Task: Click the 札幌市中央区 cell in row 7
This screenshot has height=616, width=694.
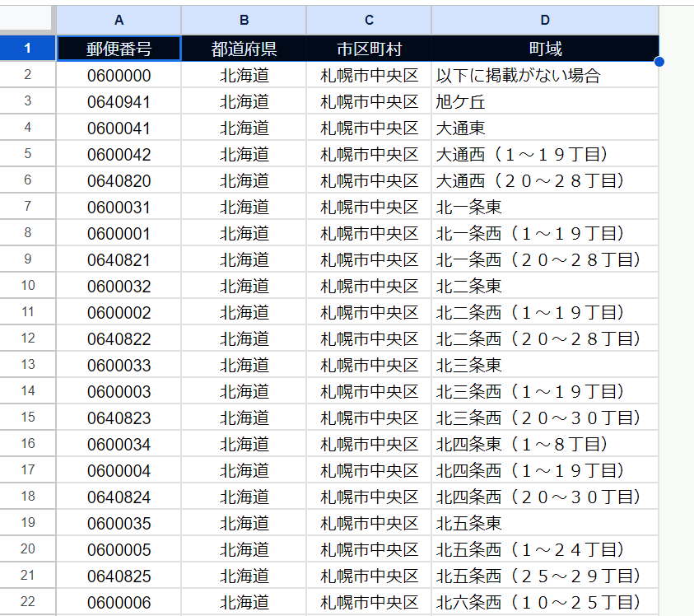Action: pos(369,207)
